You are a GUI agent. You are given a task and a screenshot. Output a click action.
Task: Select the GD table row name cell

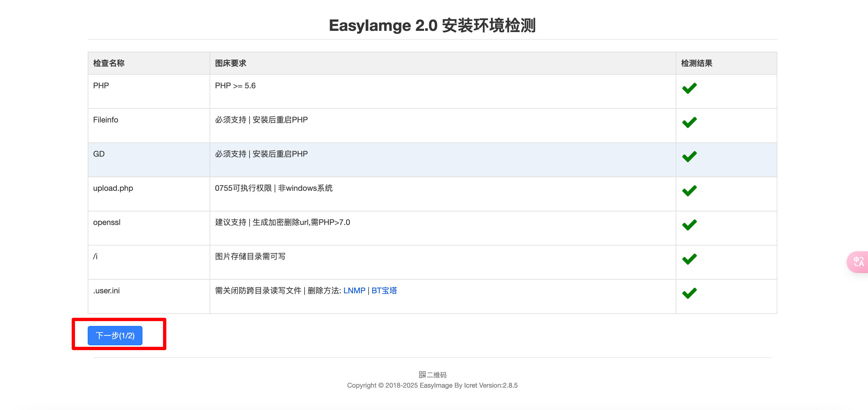coord(99,154)
